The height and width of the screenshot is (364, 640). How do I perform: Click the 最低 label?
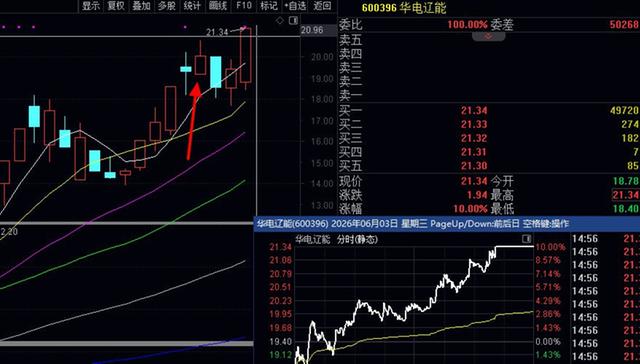[x=502, y=209]
